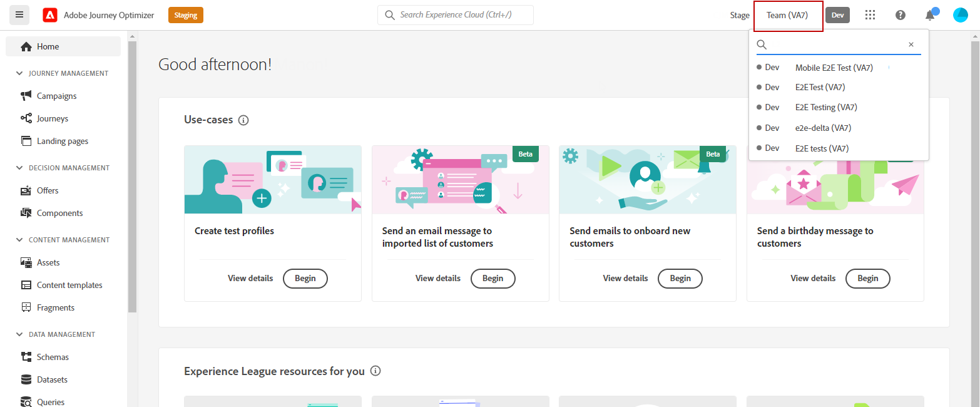Click the Search Experience Cloud field
The width and height of the screenshot is (980, 407).
(x=456, y=14)
